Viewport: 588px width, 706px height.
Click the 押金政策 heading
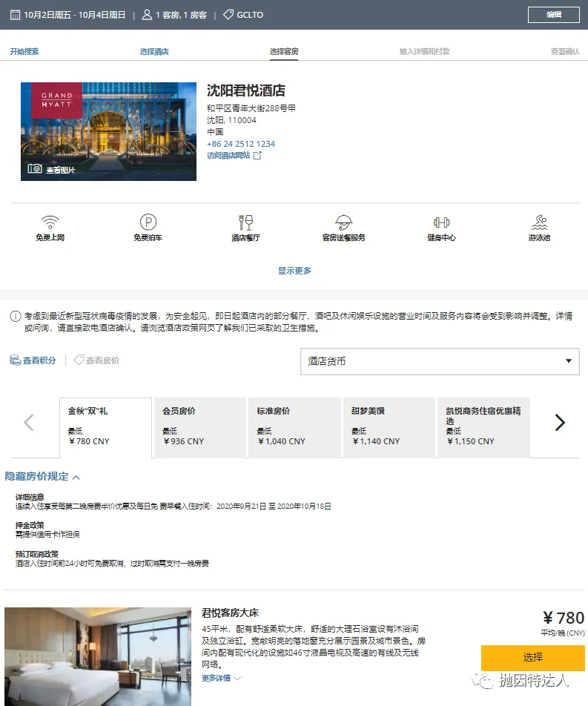(30, 525)
